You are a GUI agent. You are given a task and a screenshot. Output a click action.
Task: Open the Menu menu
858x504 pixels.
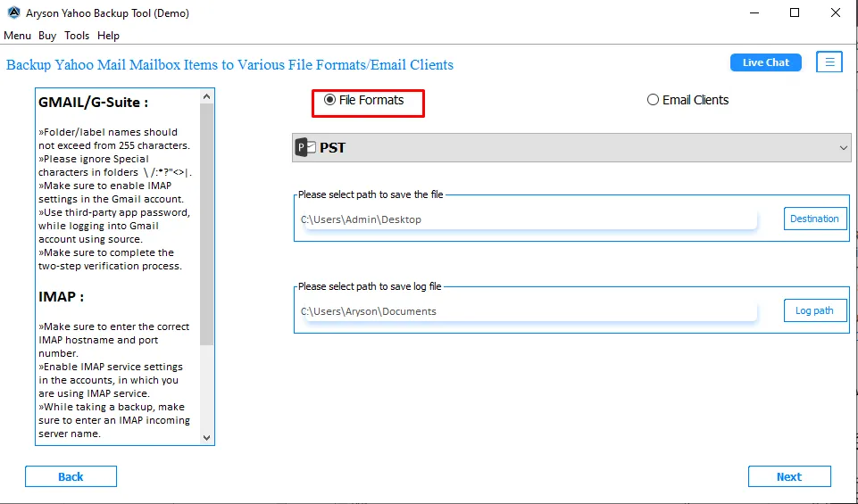pos(17,36)
